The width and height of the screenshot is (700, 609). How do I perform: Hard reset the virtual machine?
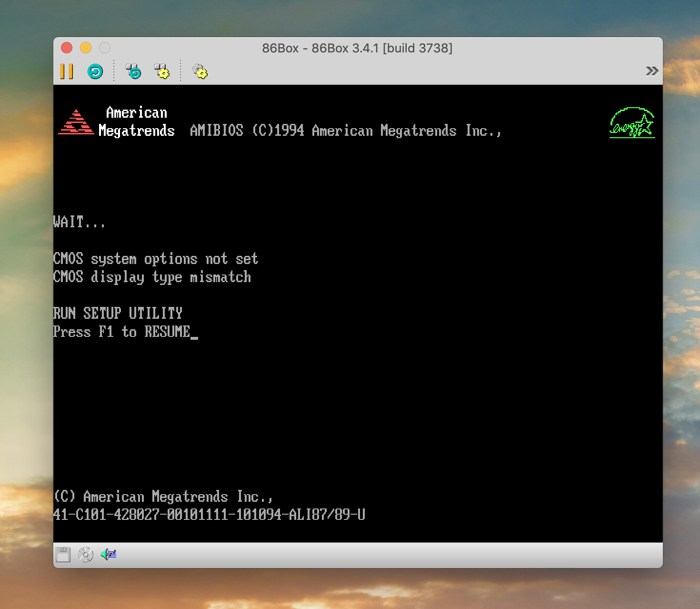pos(95,71)
